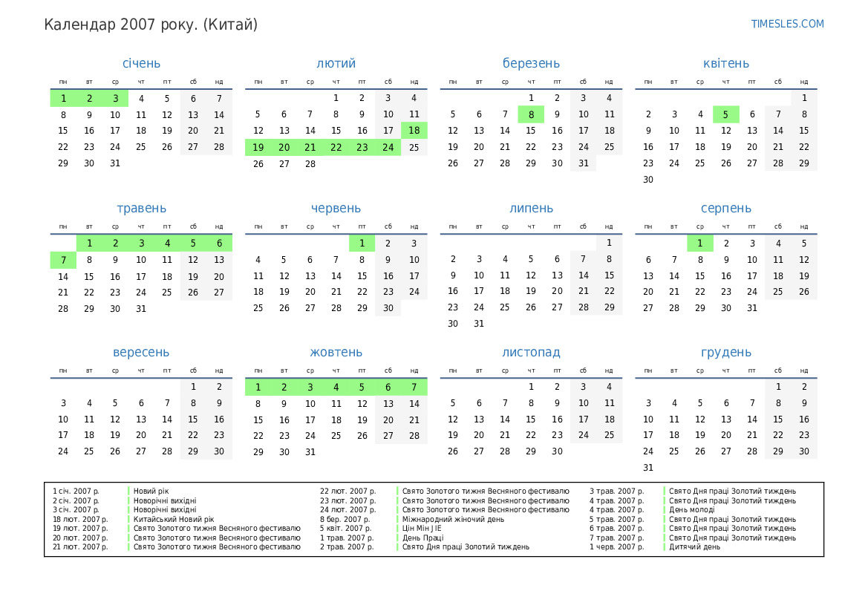Open the 'жовтень' month heading
868x614 pixels.
click(336, 353)
